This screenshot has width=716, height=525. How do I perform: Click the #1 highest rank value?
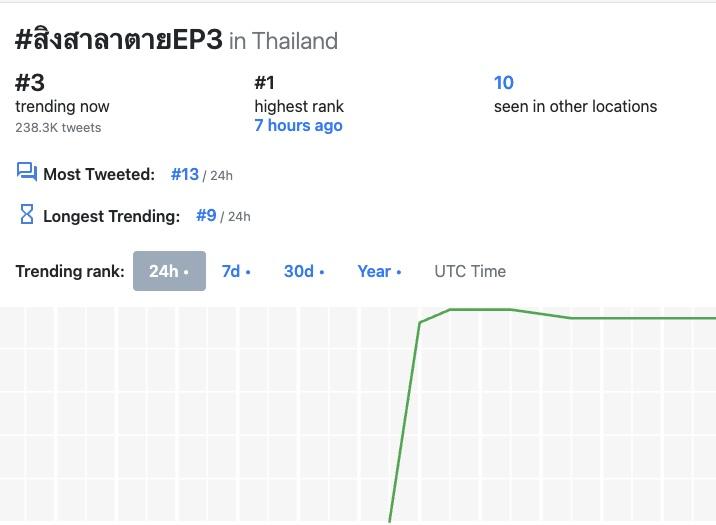(265, 83)
